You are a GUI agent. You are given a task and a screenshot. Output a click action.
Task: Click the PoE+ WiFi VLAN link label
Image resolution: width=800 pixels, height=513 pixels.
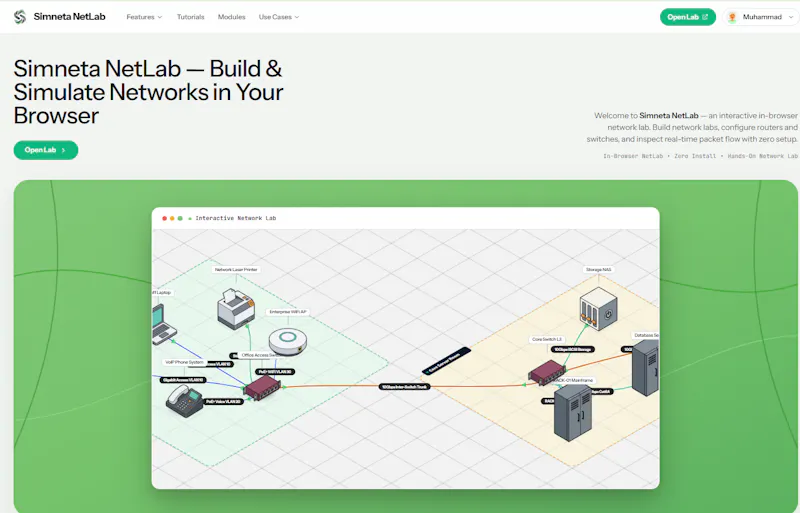point(276,372)
